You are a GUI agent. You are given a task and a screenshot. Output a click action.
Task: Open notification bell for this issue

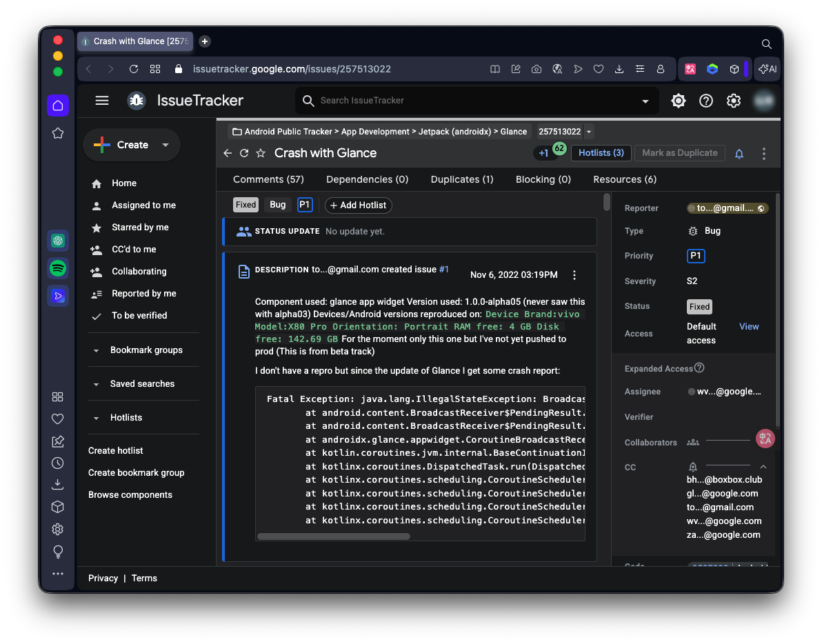pos(739,154)
